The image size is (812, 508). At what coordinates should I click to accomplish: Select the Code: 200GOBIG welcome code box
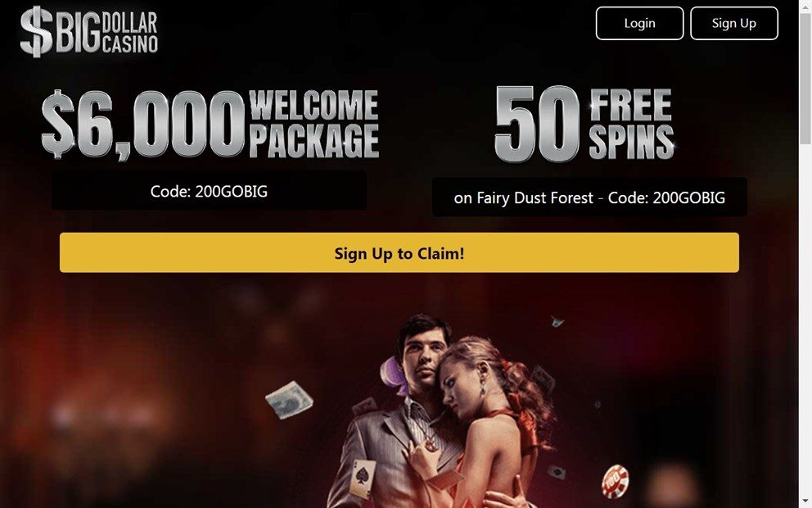click(209, 191)
